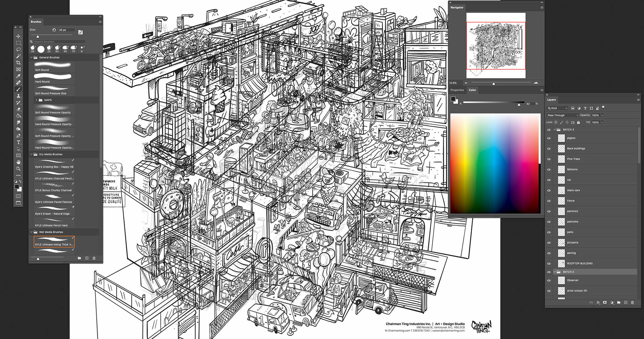Select the Paint Bucket tool

[18, 116]
